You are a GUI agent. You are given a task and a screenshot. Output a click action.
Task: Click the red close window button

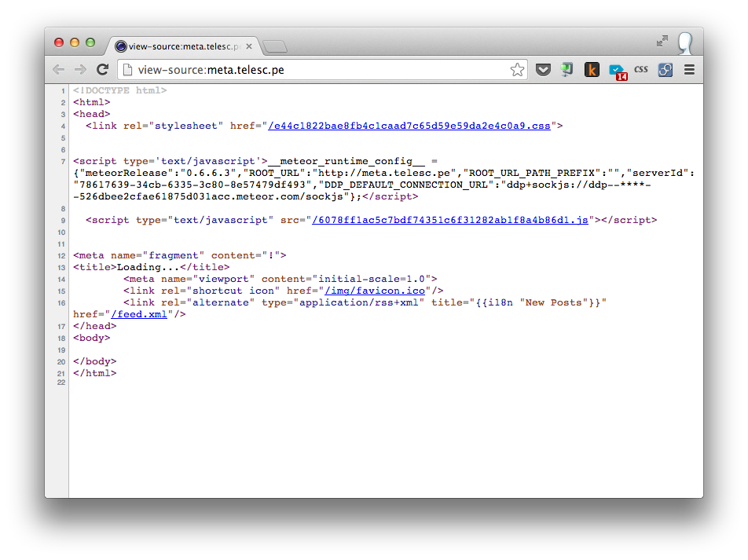pos(59,42)
